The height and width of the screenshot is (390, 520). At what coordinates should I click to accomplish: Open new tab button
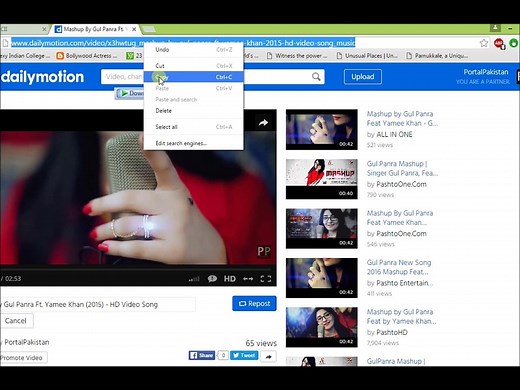pos(149,29)
